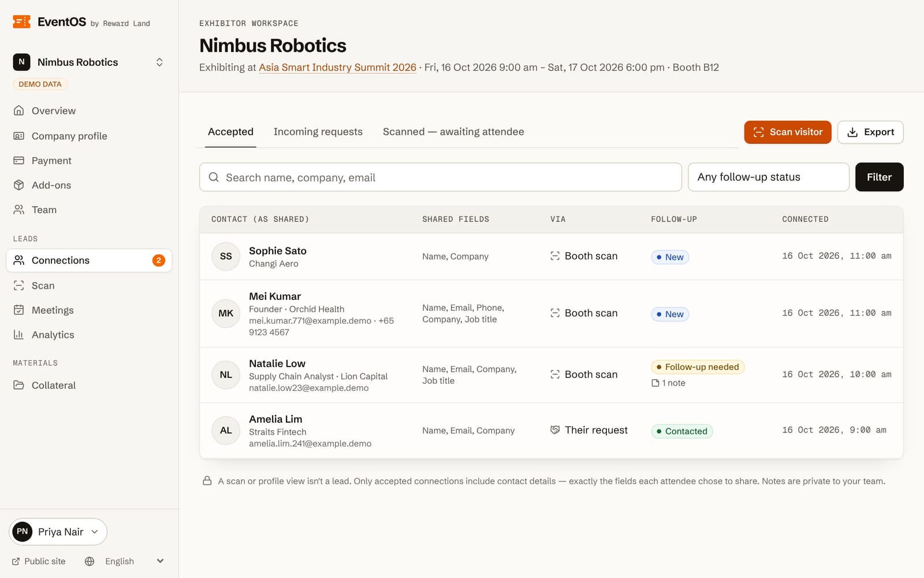Click the AL avatar for Amelia Lim

click(x=226, y=431)
